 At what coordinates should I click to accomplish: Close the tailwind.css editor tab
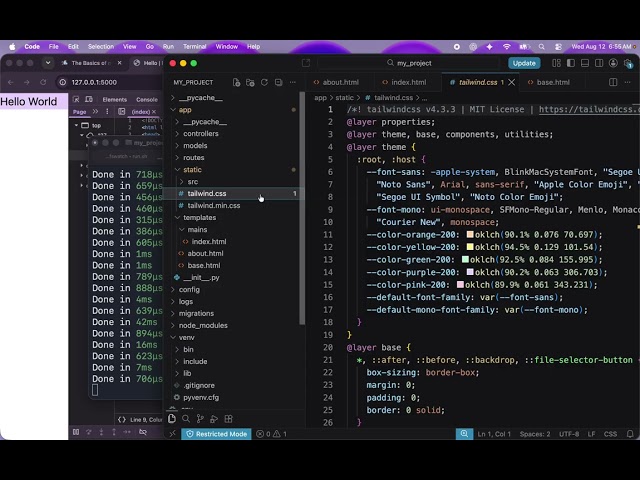(511, 82)
